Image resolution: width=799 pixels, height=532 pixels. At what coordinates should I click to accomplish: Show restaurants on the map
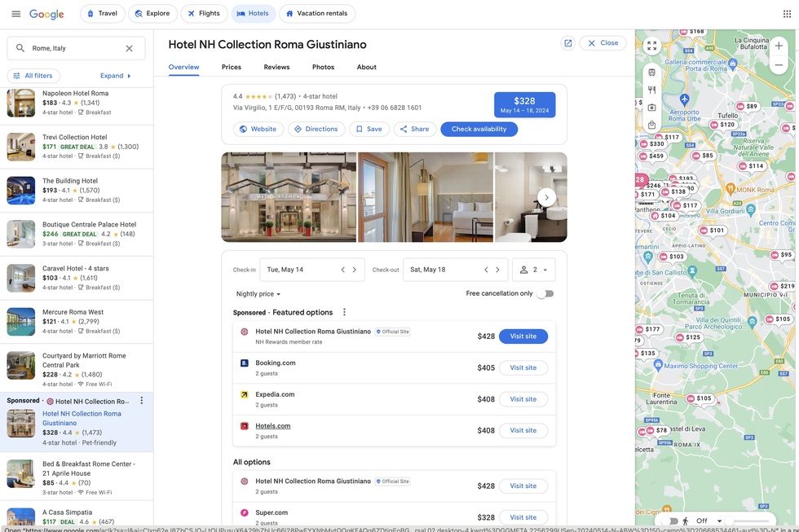pyautogui.click(x=651, y=90)
